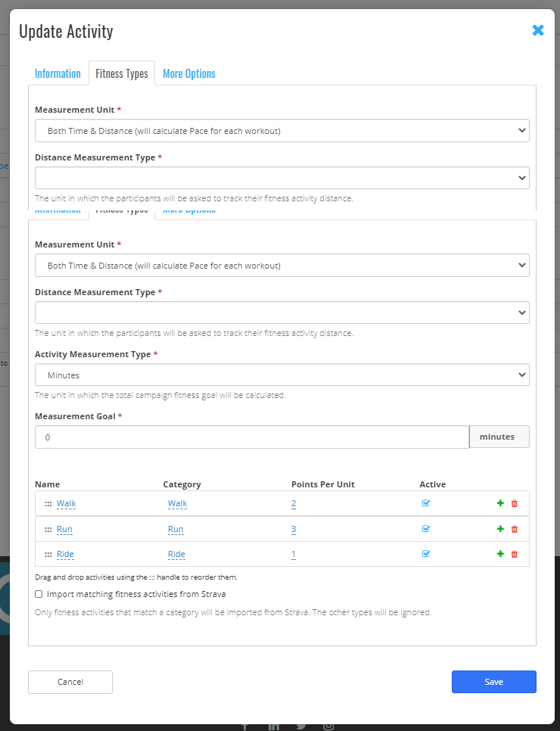This screenshot has width=560, height=731.
Task: Click the blue X to dismiss Update Activity
Action: pos(538,30)
